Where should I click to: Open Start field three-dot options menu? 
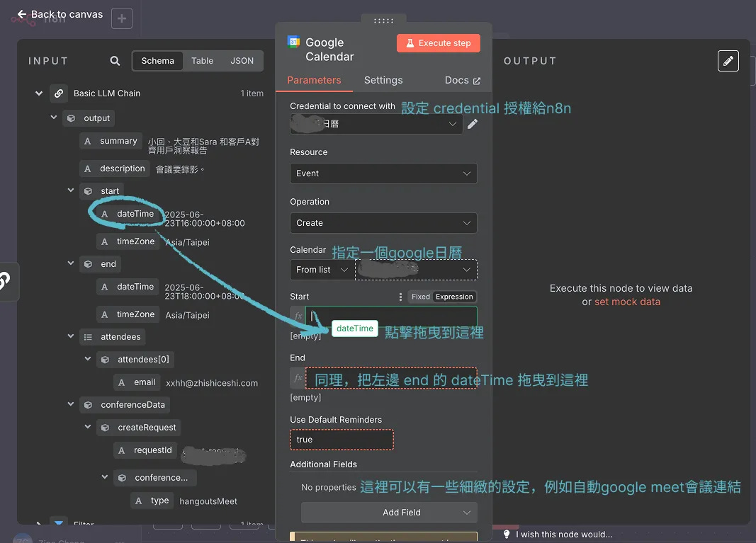coord(400,297)
